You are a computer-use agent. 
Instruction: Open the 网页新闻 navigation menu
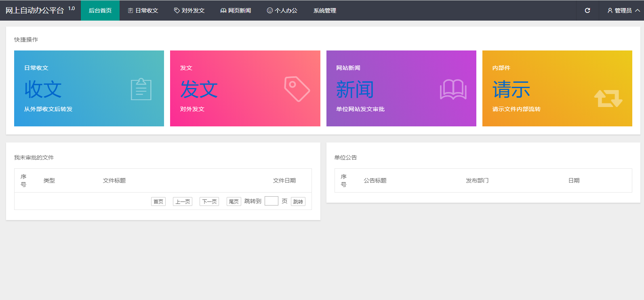click(x=236, y=10)
